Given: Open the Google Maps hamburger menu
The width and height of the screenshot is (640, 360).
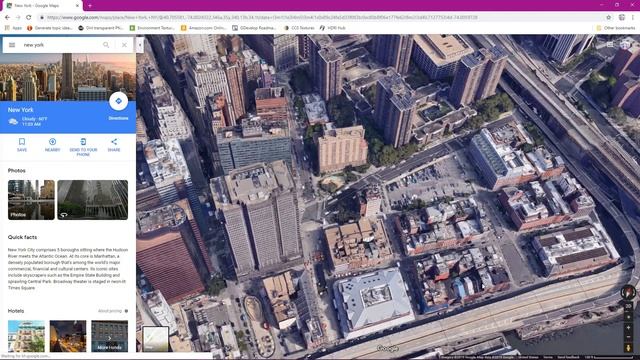Looking at the screenshot, I should (12, 45).
